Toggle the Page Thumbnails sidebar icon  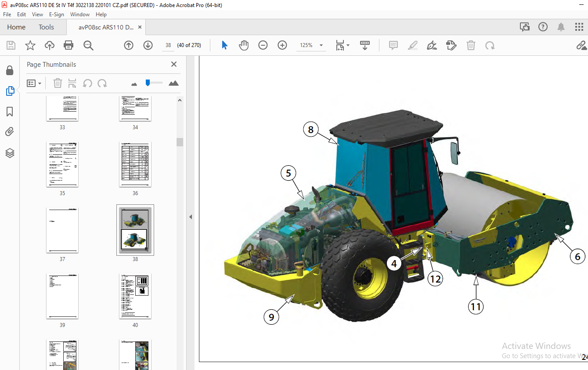tap(10, 91)
